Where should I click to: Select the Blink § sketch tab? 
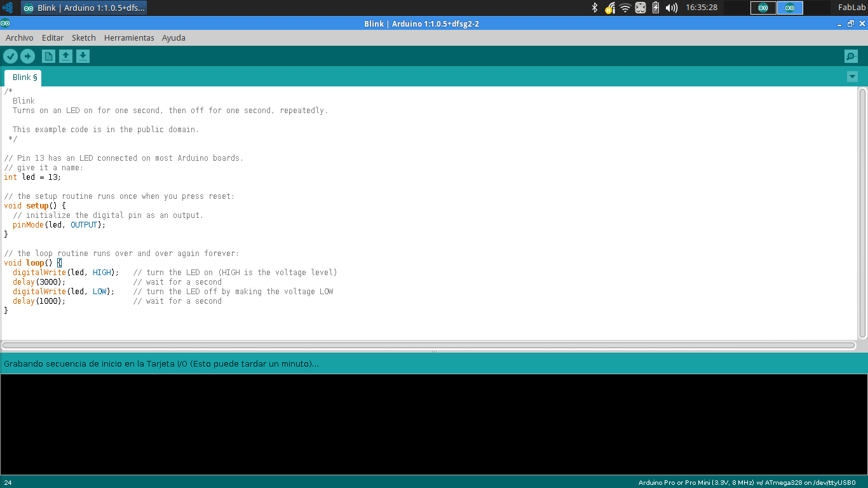click(24, 78)
